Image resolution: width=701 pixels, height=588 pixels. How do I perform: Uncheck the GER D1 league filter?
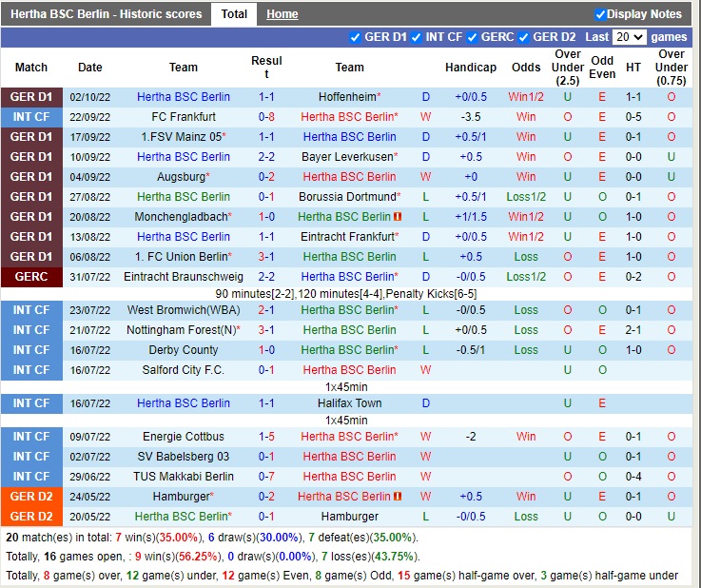357,37
